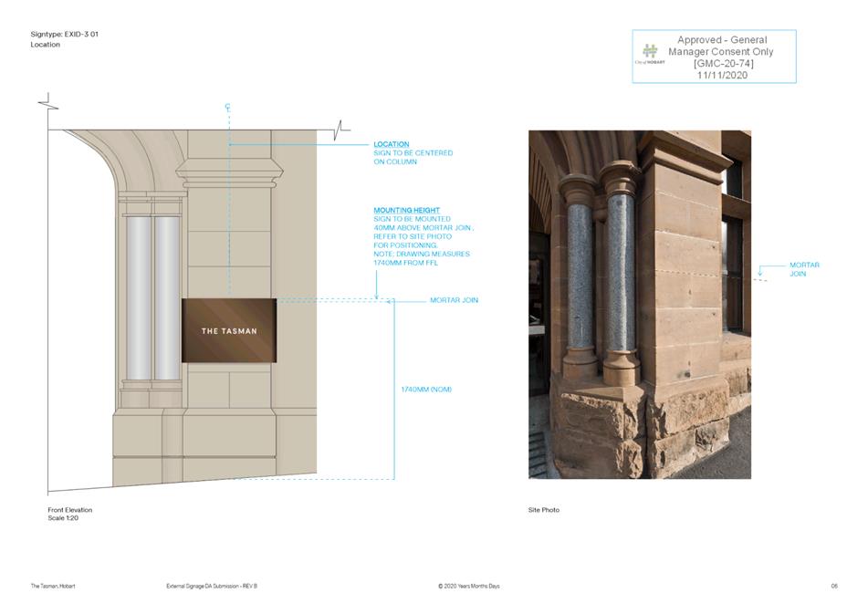The image size is (868, 614).
Task: Click THE TASMAN sign in the elevation
Action: point(229,331)
